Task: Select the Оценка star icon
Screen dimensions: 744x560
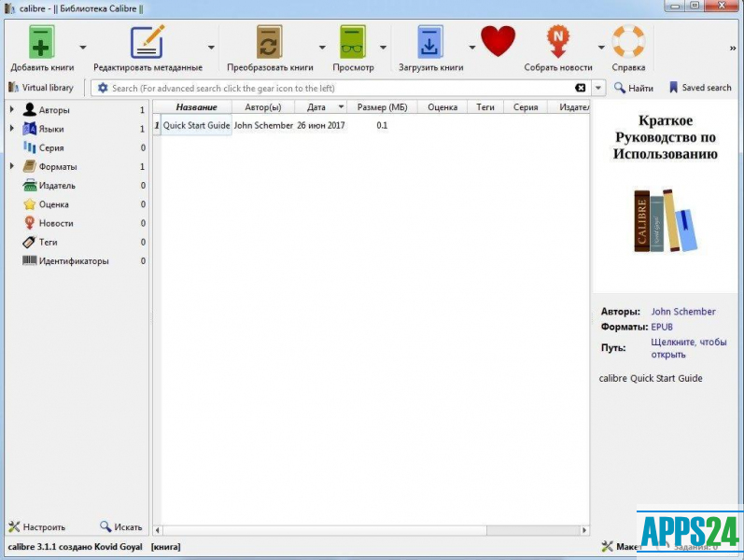Action: point(30,204)
